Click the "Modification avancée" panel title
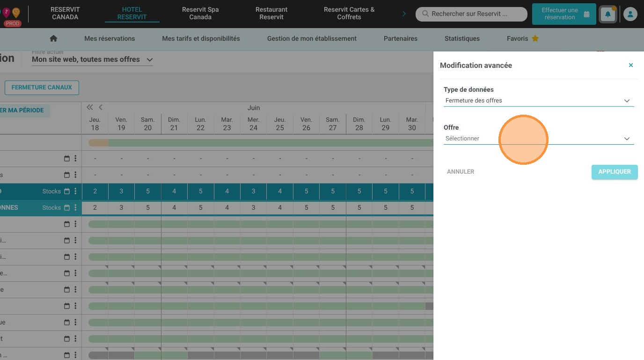 click(x=476, y=66)
